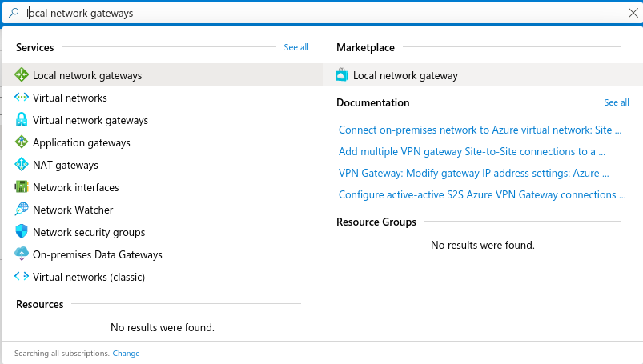Click the Local network gateways service icon

[22, 75]
